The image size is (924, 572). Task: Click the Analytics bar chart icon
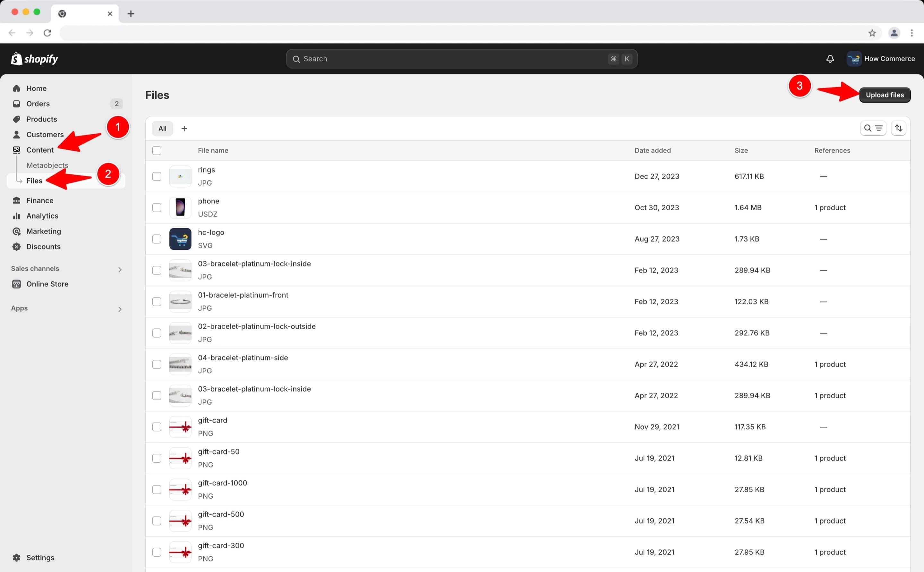16,216
